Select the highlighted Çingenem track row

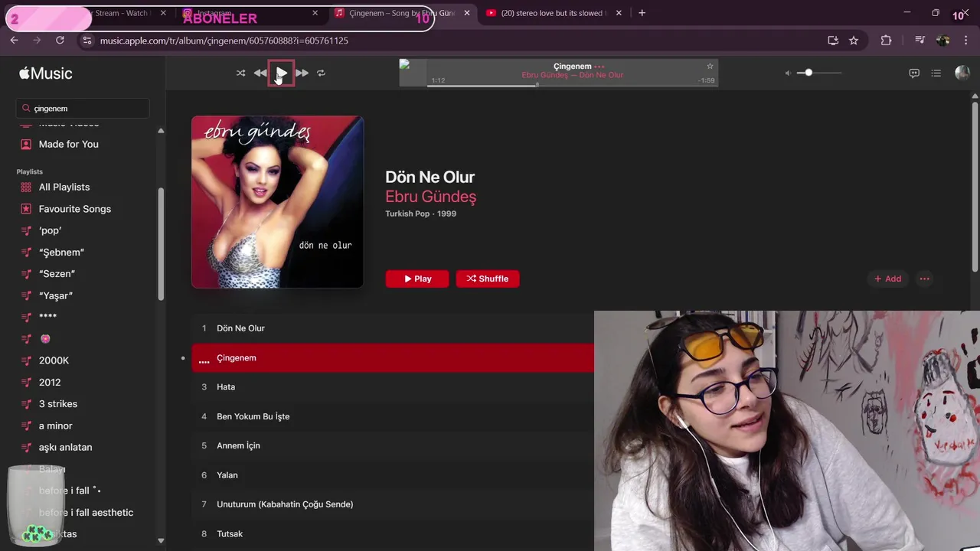click(x=393, y=357)
